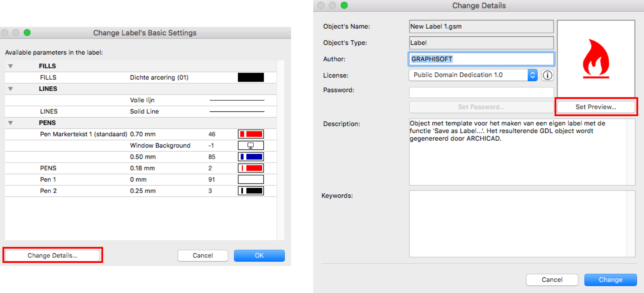Select the black Pen 2 swatch
The image size is (644, 293).
tap(251, 191)
